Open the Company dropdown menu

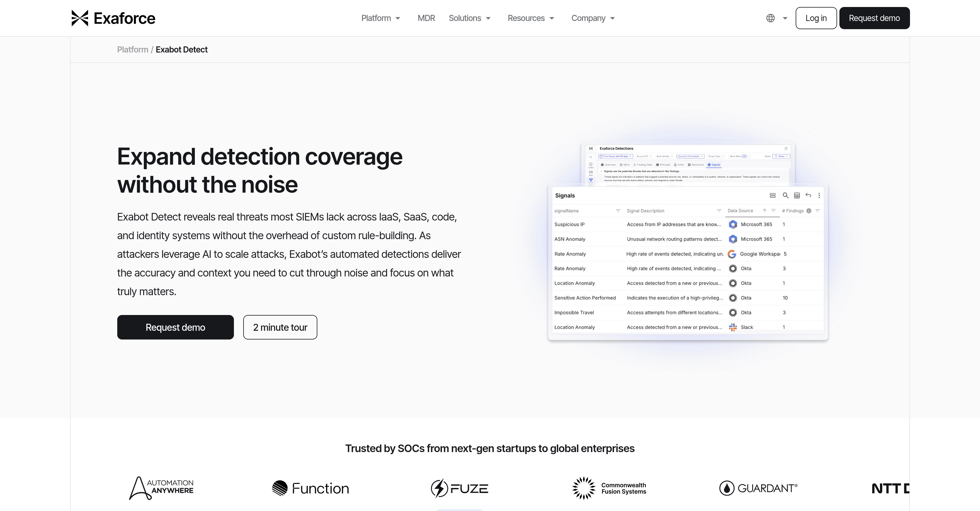593,18
